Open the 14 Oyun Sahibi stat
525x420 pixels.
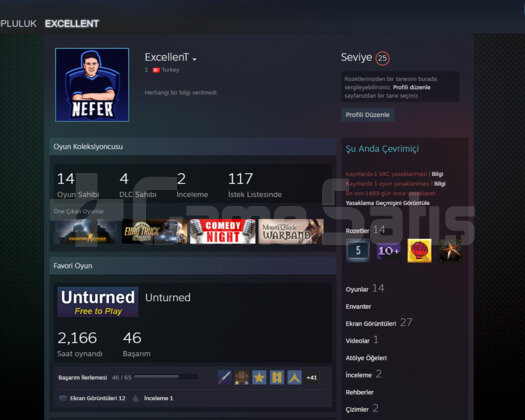coord(78,185)
